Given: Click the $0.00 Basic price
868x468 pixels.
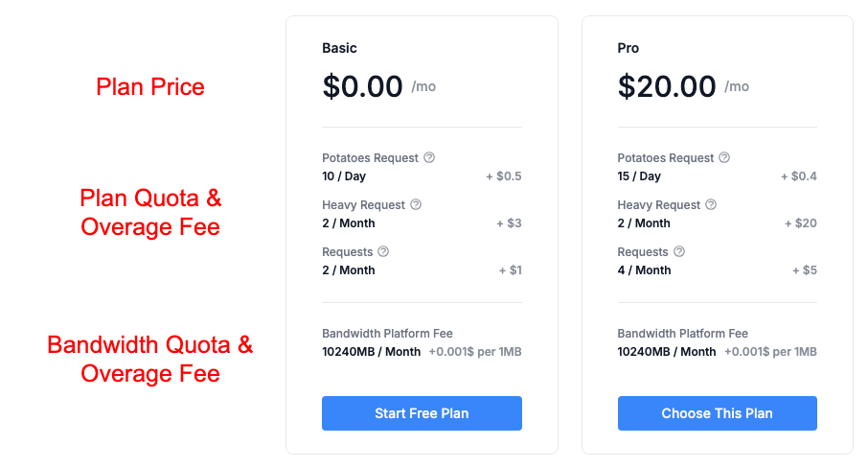Looking at the screenshot, I should [x=362, y=86].
